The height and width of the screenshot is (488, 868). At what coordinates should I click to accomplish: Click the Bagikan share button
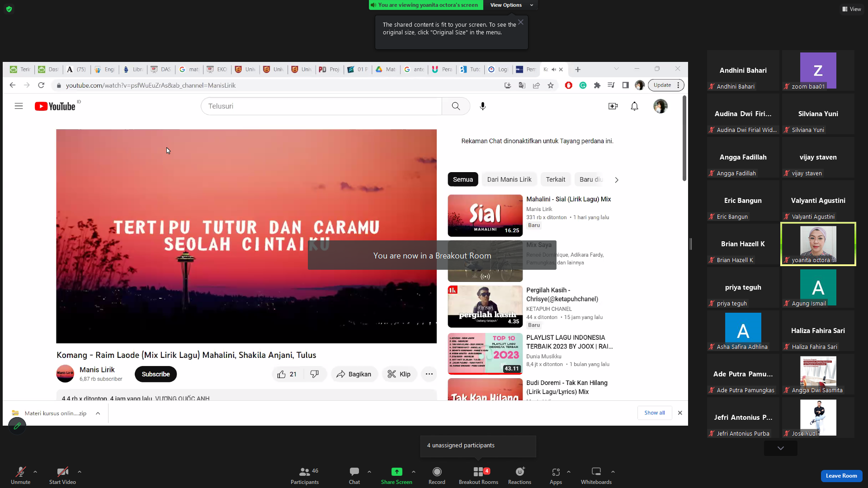pyautogui.click(x=354, y=374)
